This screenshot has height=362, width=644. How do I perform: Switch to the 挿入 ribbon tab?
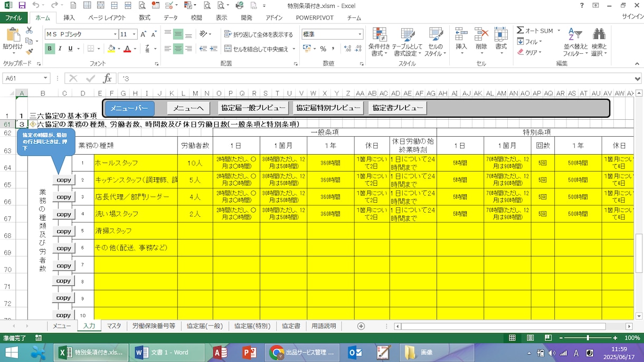69,17
